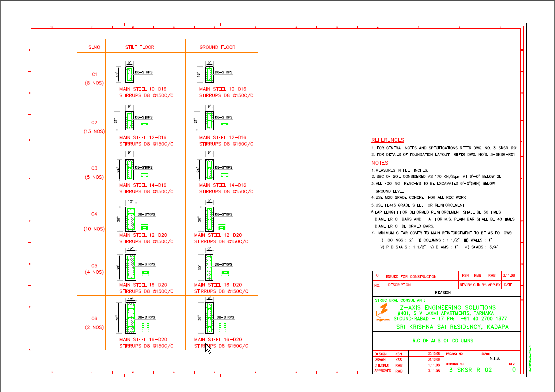Select the USE M20 GRADE CONCRET note

coord(419,197)
